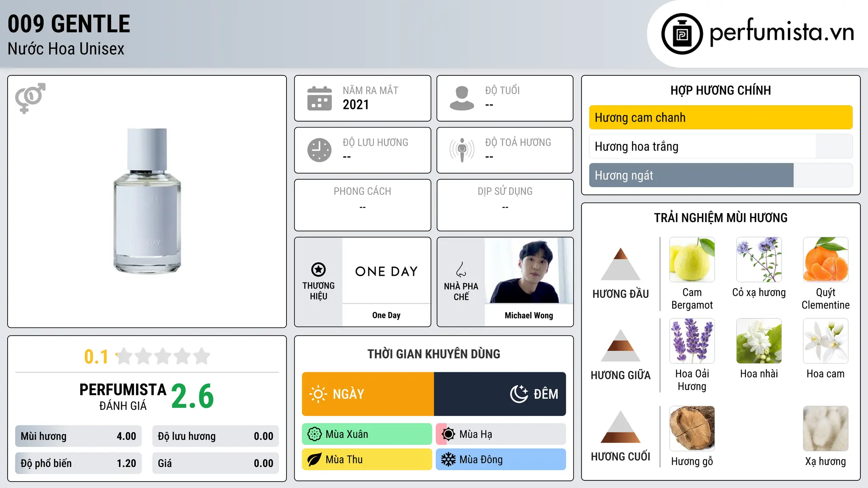Click the Mùa Xuân season bar

point(367,434)
